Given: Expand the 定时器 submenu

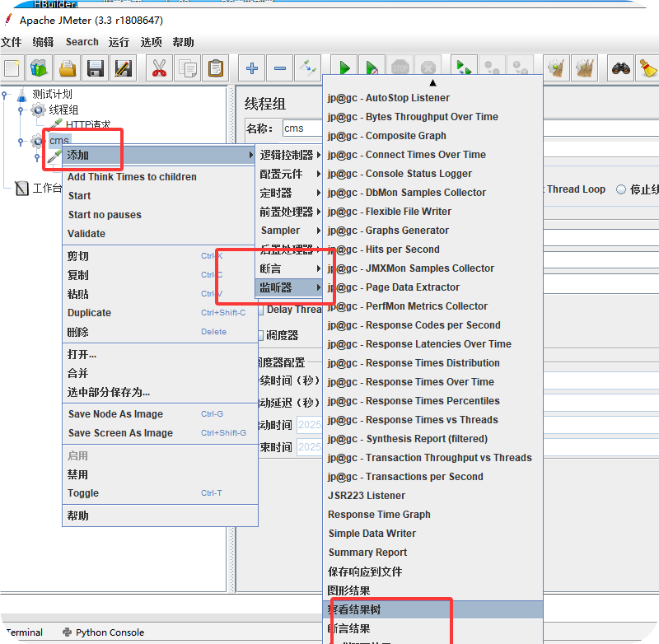Looking at the screenshot, I should (x=289, y=193).
